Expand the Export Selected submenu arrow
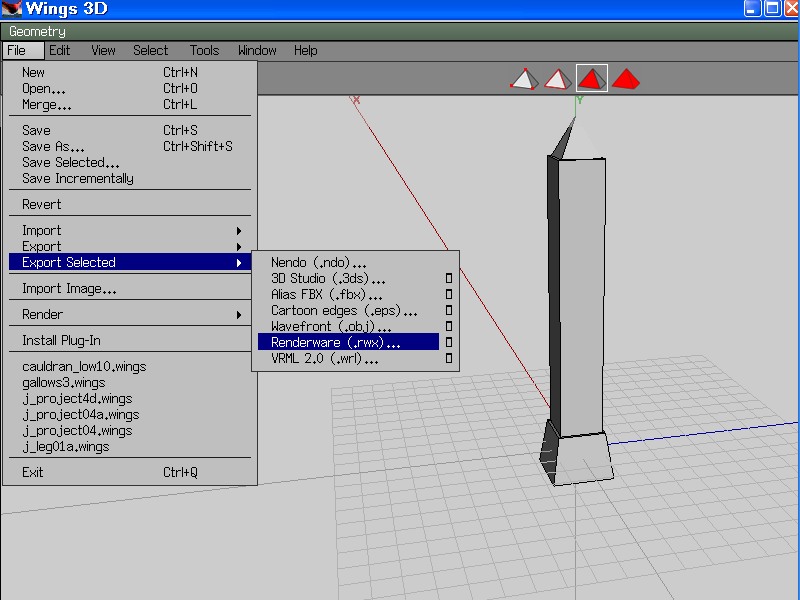Image resolution: width=800 pixels, height=600 pixels. click(239, 263)
